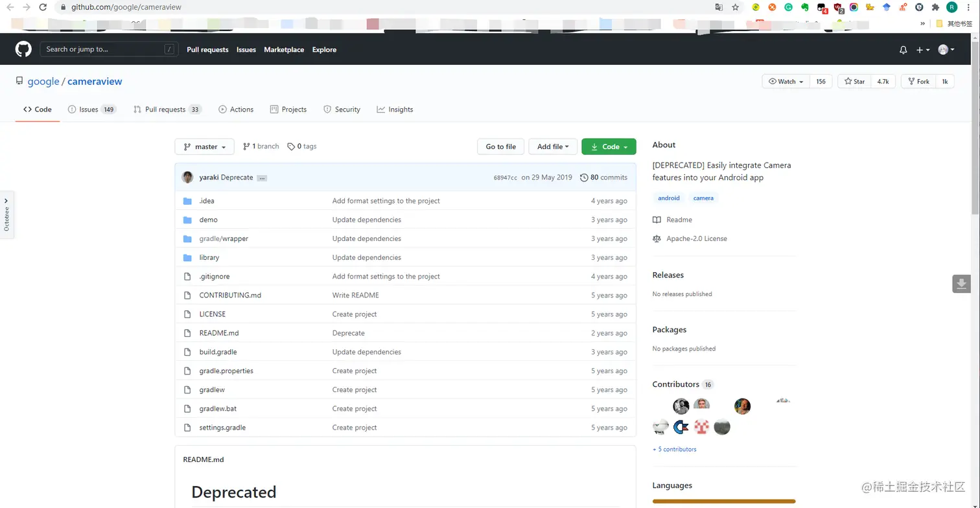The image size is (980, 508).
Task: Open the .gitignore file
Action: tap(215, 276)
